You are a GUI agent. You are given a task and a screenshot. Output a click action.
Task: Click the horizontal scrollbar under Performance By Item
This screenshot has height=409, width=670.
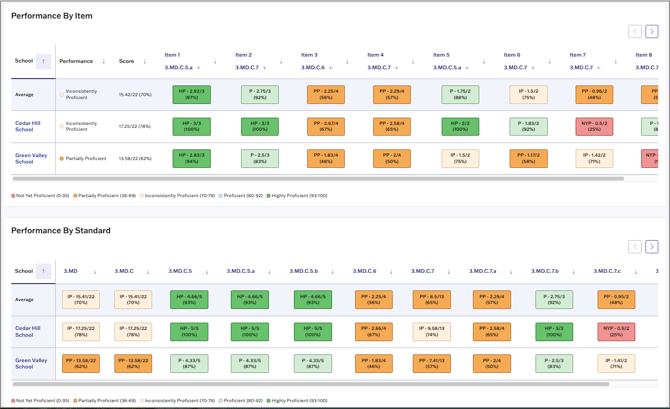tap(318, 179)
